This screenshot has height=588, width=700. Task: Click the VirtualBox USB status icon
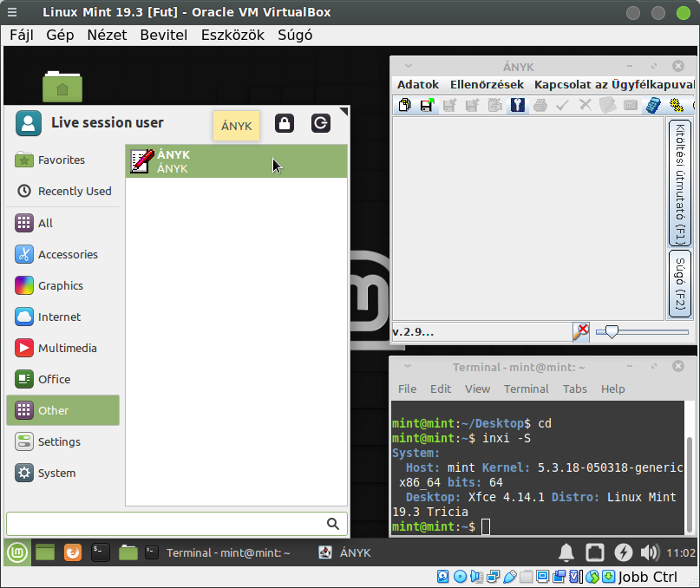[509, 577]
